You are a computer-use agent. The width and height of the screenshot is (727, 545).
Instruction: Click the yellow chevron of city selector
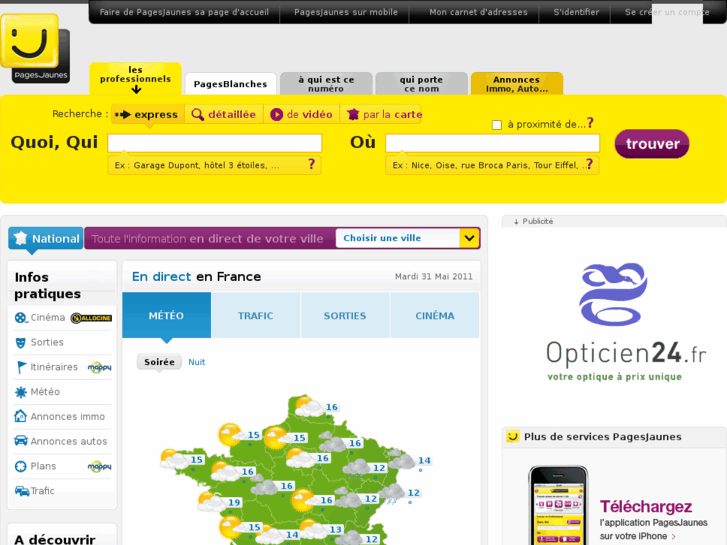(469, 238)
